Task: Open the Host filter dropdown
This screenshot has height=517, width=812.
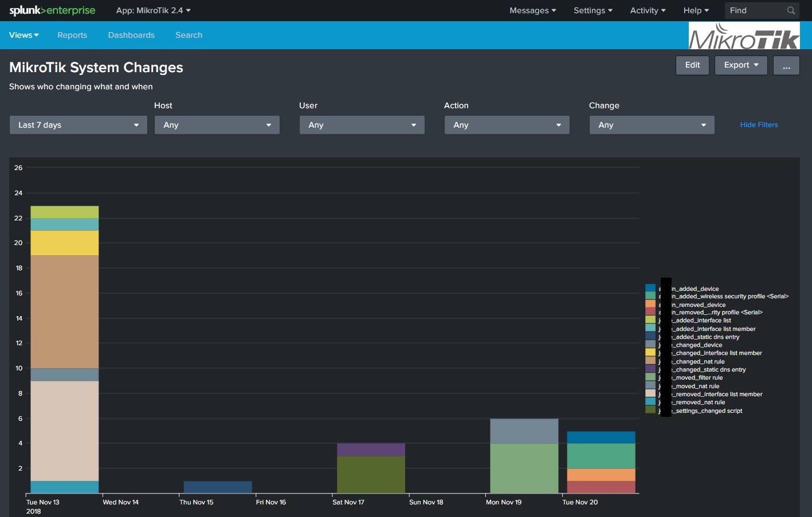Action: (x=217, y=125)
